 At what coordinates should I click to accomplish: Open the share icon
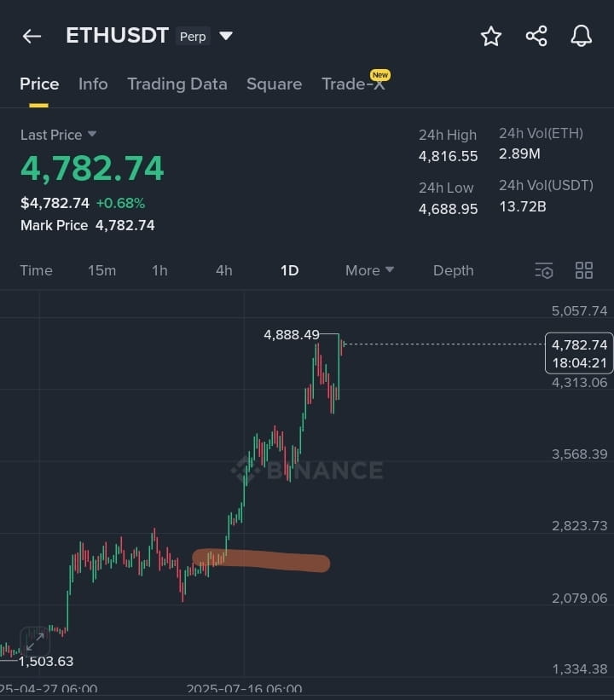(536, 36)
